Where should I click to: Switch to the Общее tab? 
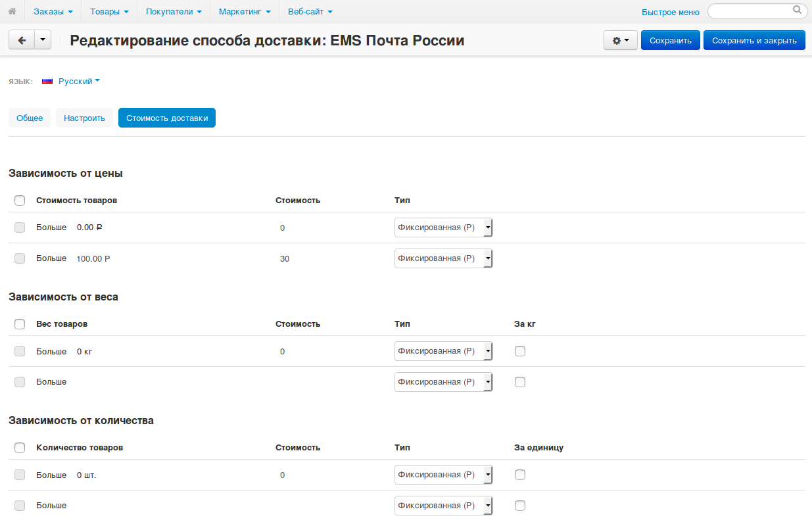tap(30, 118)
